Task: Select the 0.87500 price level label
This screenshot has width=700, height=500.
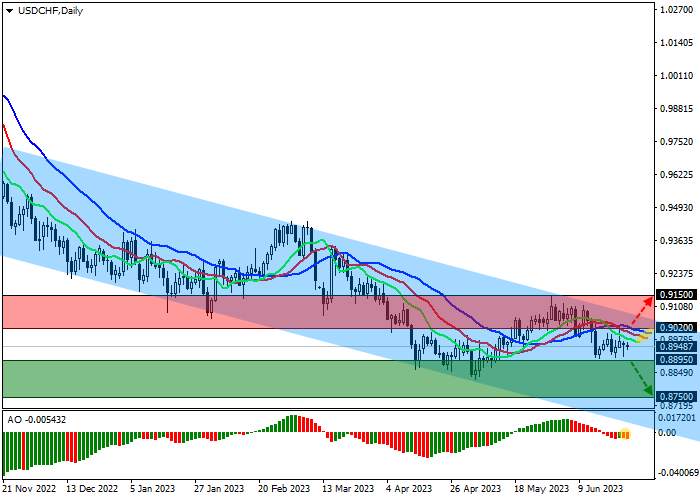Action: (x=677, y=397)
